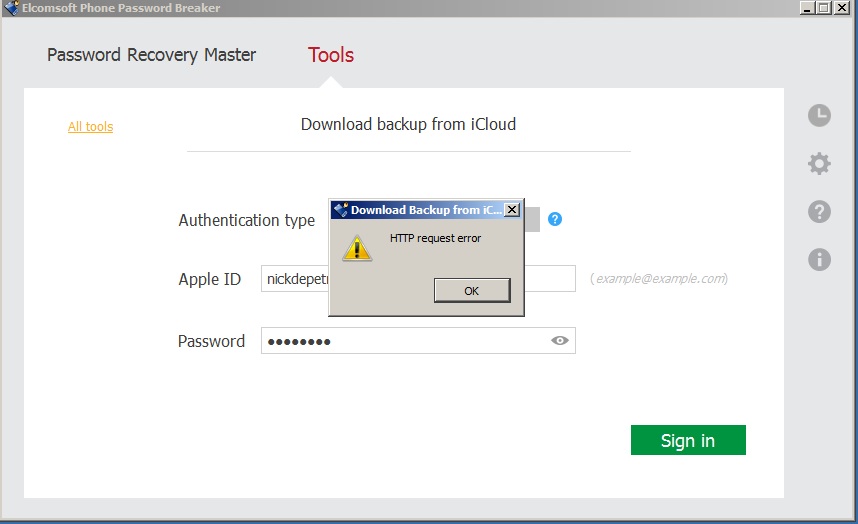This screenshot has height=524, width=858.
Task: Click blue help icon beside Authentication type
Action: point(555,219)
